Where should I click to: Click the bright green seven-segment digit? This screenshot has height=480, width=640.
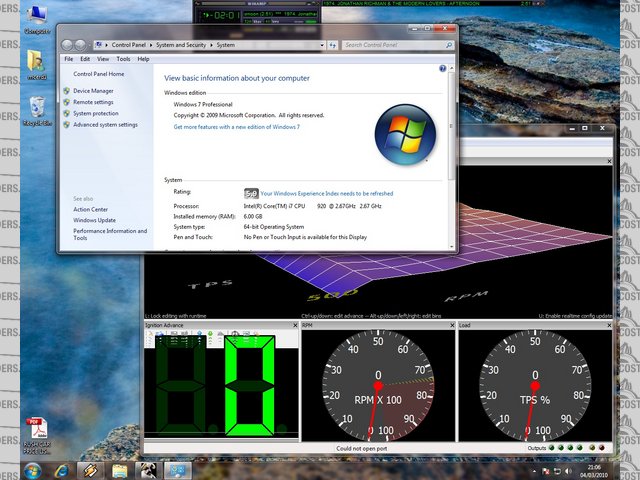coord(249,385)
